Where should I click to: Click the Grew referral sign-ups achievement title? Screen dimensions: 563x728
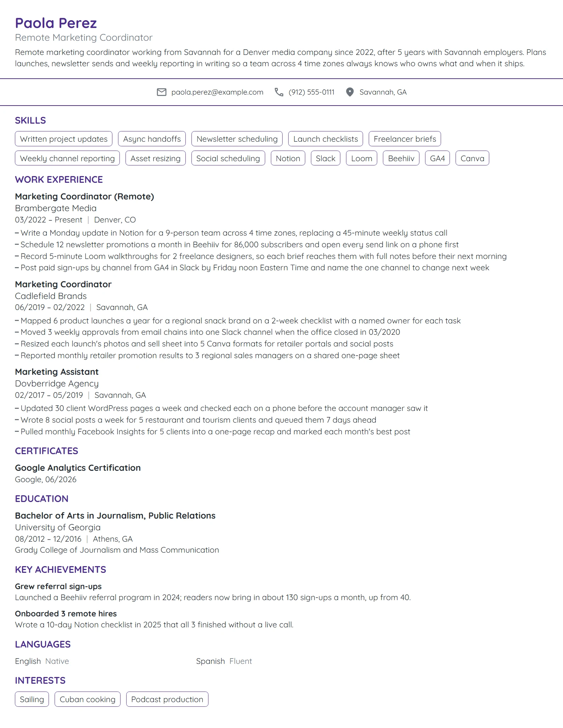(x=58, y=587)
